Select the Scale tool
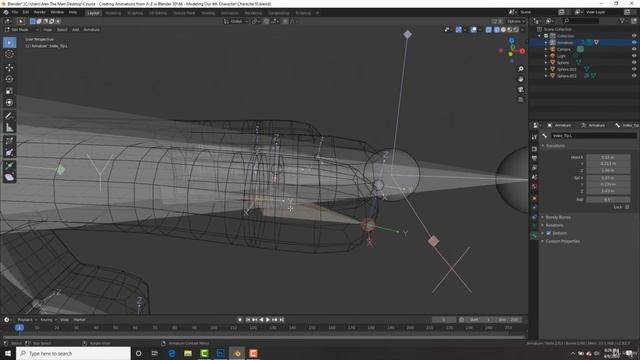This screenshot has width=640, height=360. (x=9, y=91)
